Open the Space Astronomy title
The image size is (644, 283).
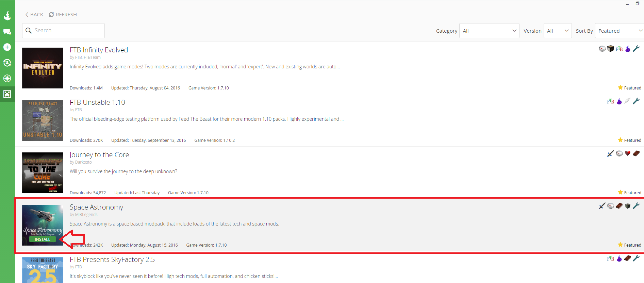pos(96,207)
